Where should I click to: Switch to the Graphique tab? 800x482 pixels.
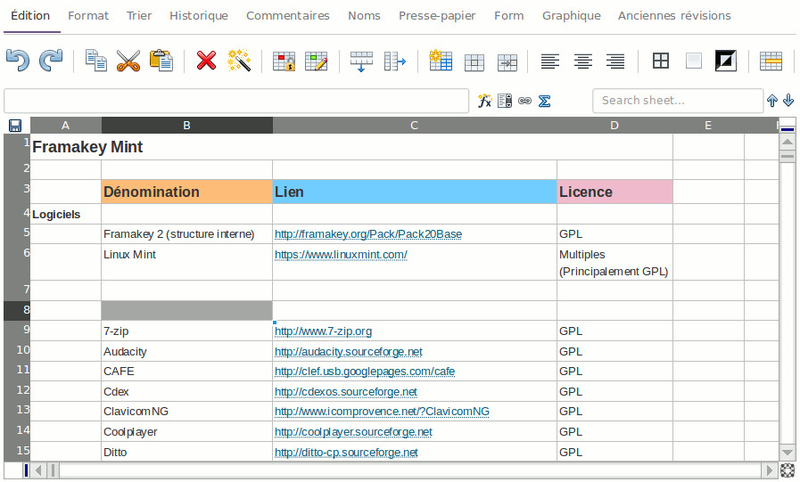[571, 16]
